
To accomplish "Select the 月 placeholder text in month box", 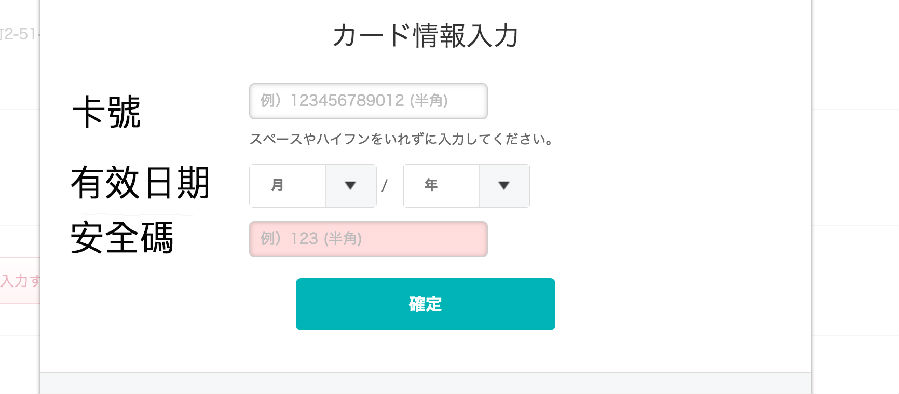I will point(277,186).
